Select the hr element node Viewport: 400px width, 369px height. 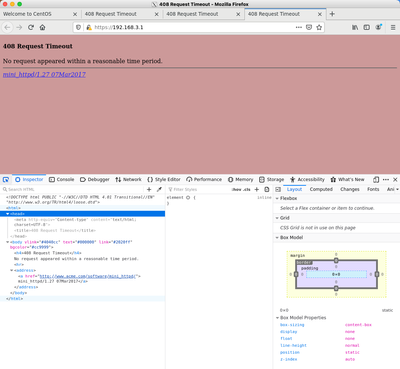pyautogui.click(x=19, y=265)
